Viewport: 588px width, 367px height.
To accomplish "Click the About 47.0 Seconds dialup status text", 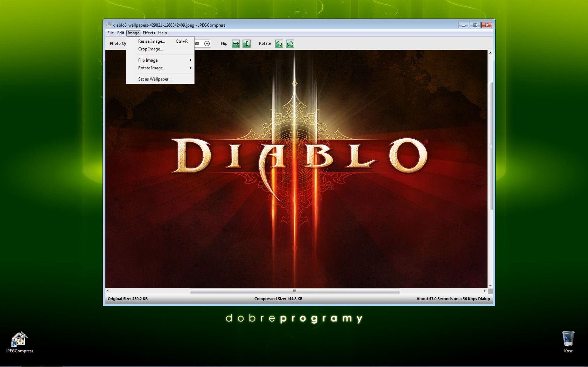I will click(453, 299).
